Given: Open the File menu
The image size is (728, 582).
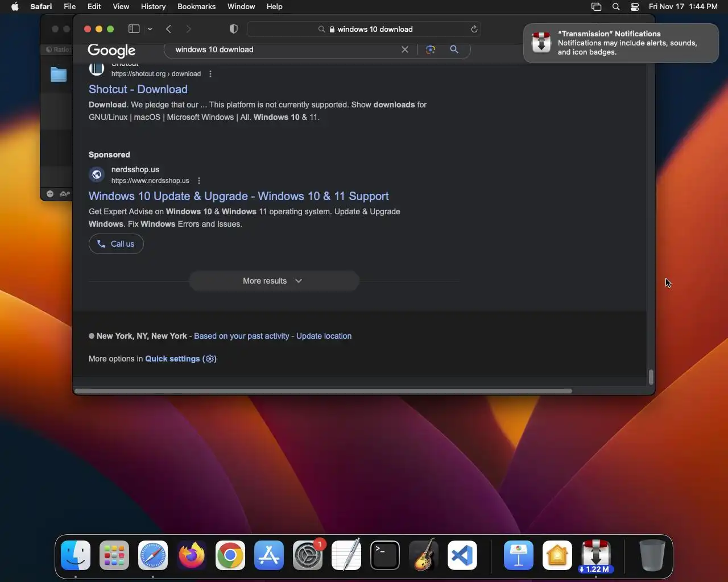Looking at the screenshot, I should (70, 7).
